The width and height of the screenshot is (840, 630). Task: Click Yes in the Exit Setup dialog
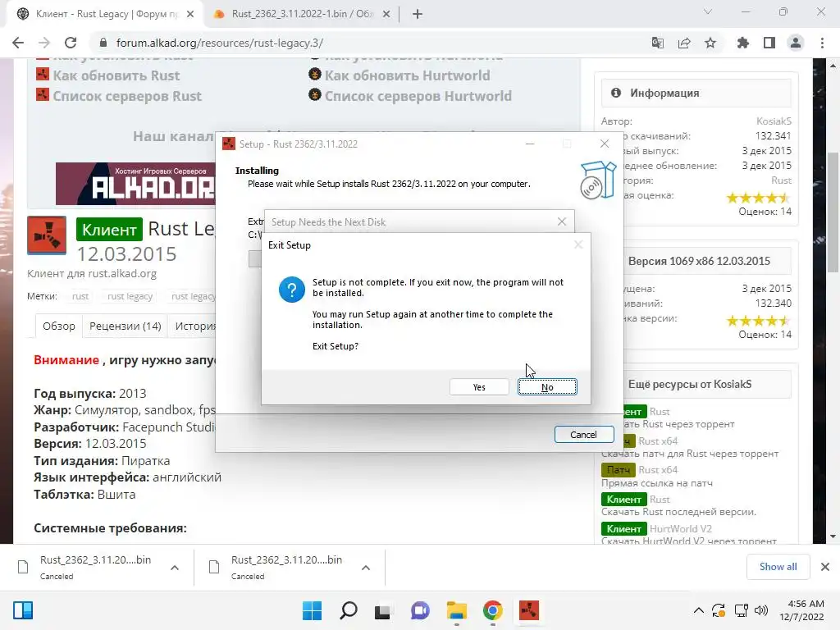(479, 387)
